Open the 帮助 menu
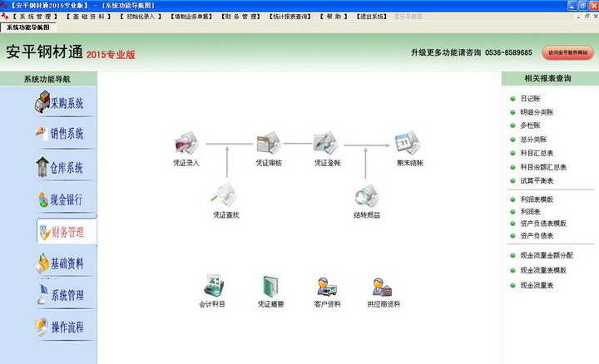Image resolution: width=599 pixels, height=364 pixels. 334,17
